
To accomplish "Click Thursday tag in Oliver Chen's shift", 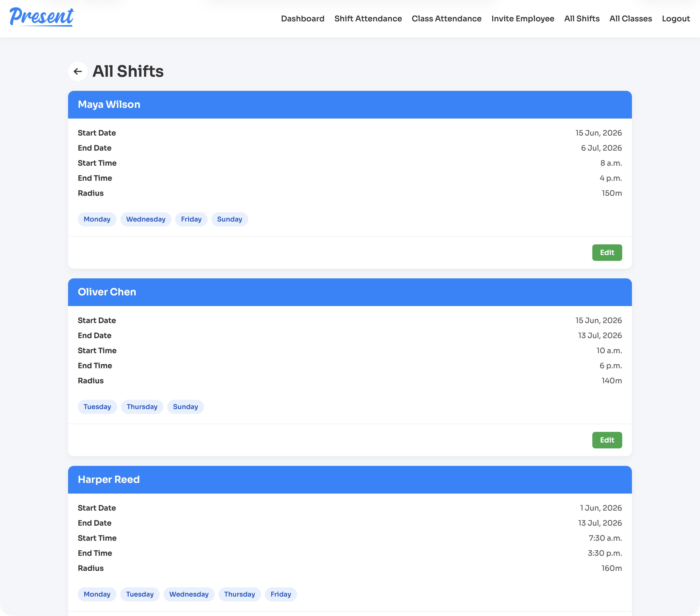I will click(142, 407).
